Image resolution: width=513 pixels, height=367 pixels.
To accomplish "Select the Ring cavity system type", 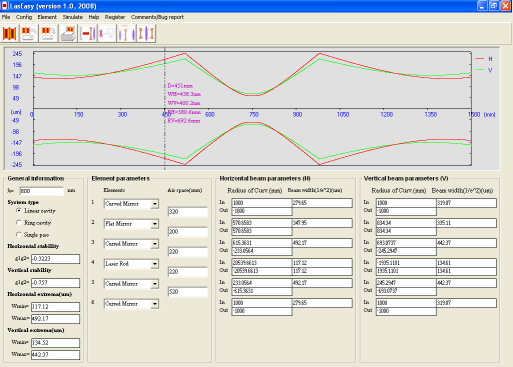I will [19, 223].
